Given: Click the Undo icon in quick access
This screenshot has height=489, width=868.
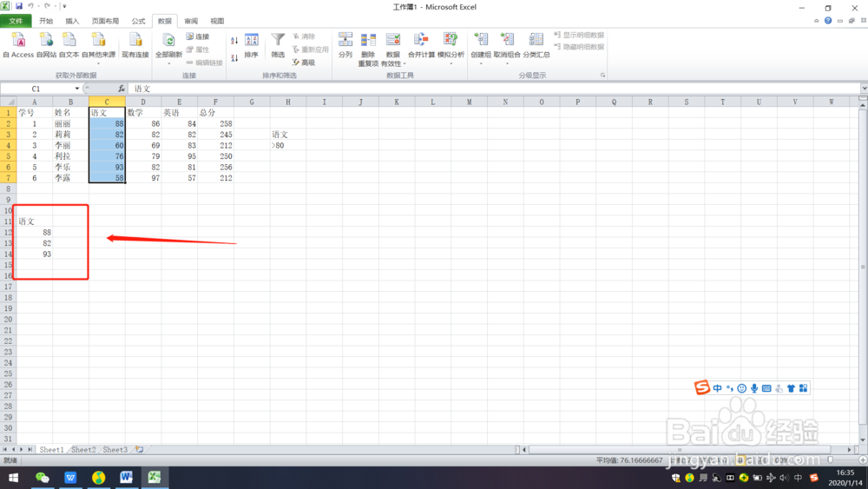Looking at the screenshot, I should tap(31, 6).
